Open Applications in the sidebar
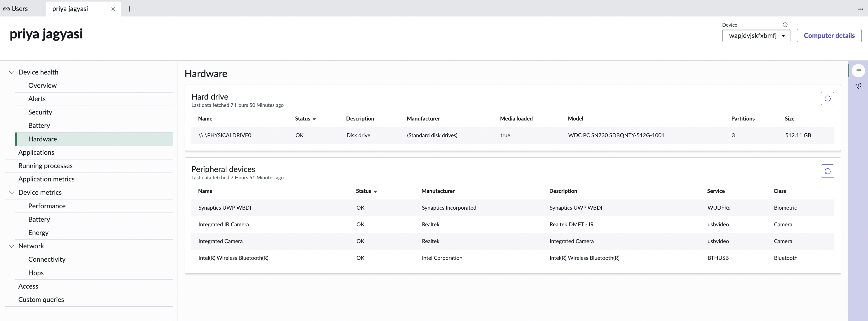This screenshot has width=868, height=321. click(89, 152)
